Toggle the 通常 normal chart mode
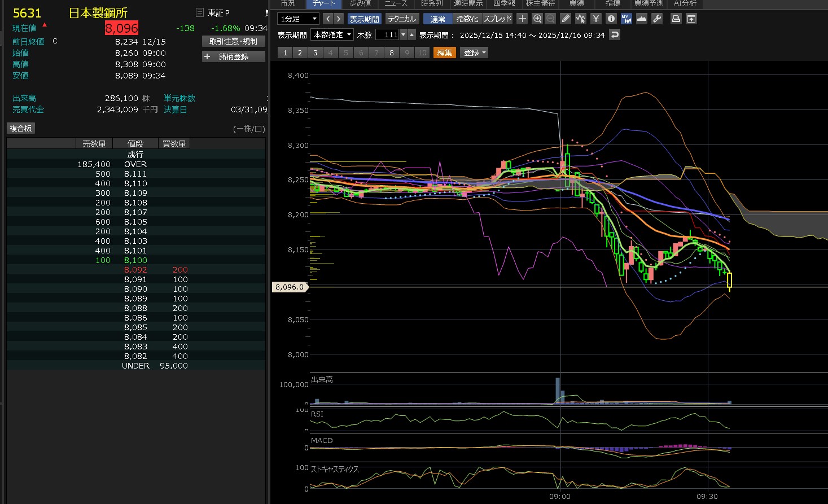This screenshot has width=828, height=504. pyautogui.click(x=437, y=19)
